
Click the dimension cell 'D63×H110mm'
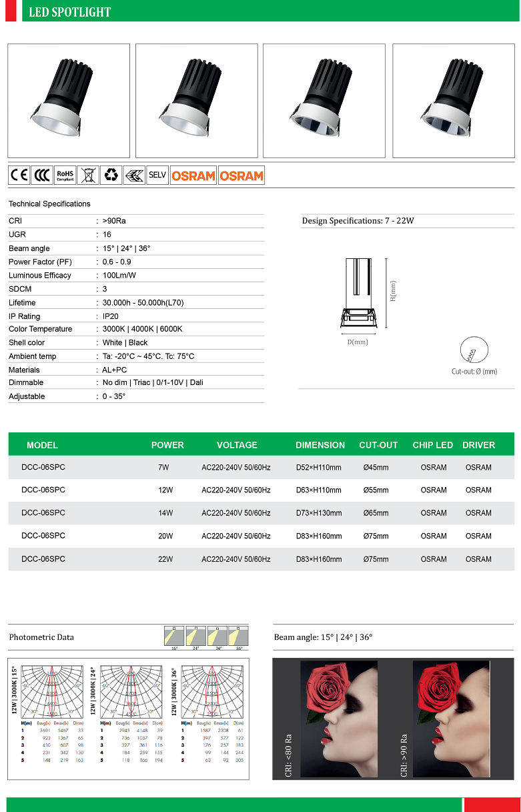tap(319, 490)
